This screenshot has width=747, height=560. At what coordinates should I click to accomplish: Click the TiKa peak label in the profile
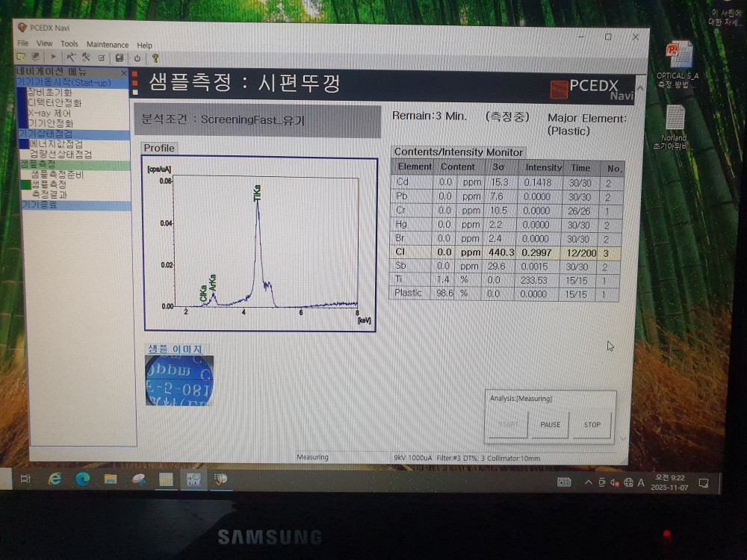pos(257,193)
